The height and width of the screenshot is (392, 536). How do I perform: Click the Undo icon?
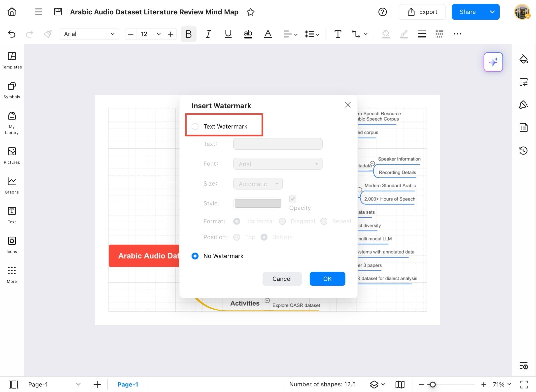tap(12, 34)
